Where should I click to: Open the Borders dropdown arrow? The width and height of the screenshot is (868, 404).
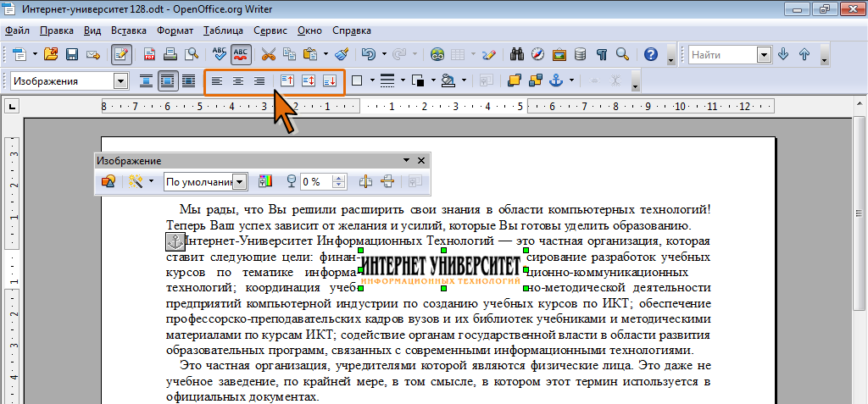373,81
